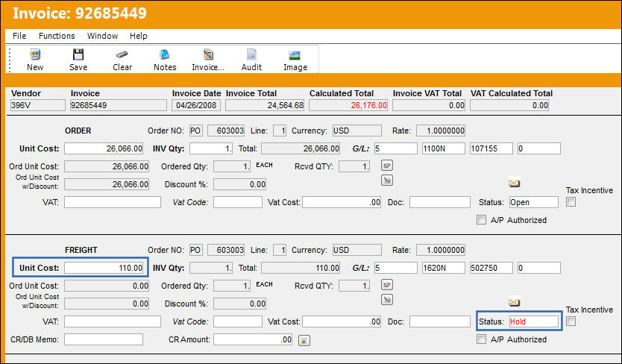Check A/P Authorized in ORDER section
This screenshot has height=364, width=622.
pyautogui.click(x=481, y=220)
